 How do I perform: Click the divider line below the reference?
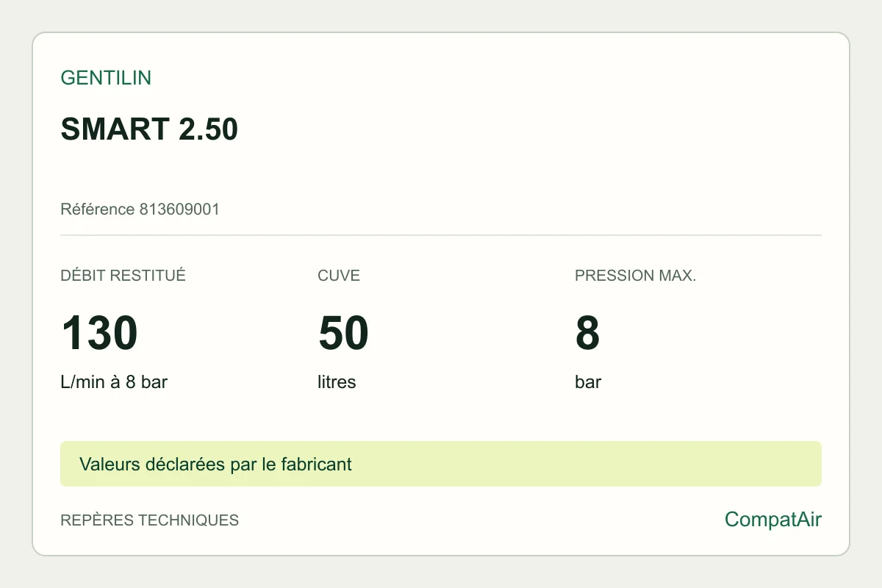point(441,235)
